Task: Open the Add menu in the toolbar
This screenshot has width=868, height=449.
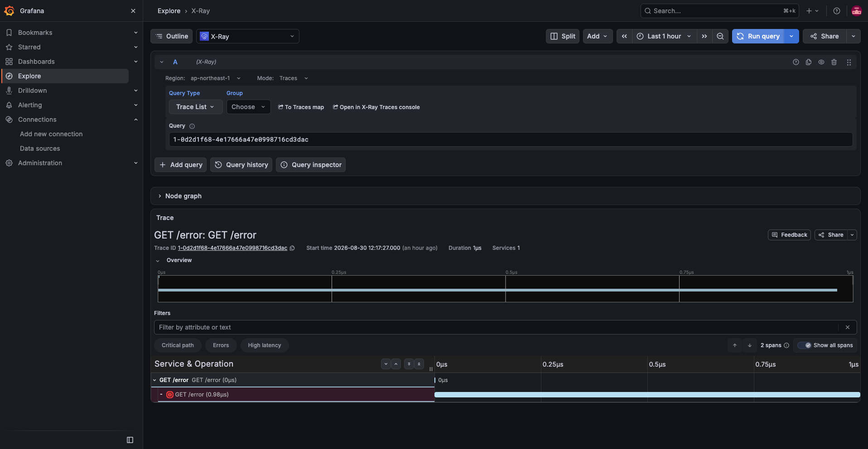Action: pyautogui.click(x=598, y=36)
